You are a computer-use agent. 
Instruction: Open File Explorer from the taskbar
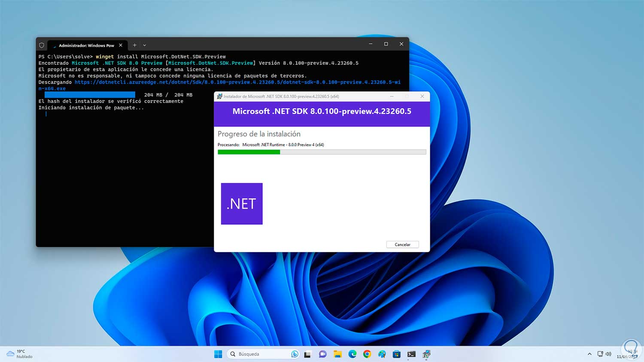click(x=338, y=354)
